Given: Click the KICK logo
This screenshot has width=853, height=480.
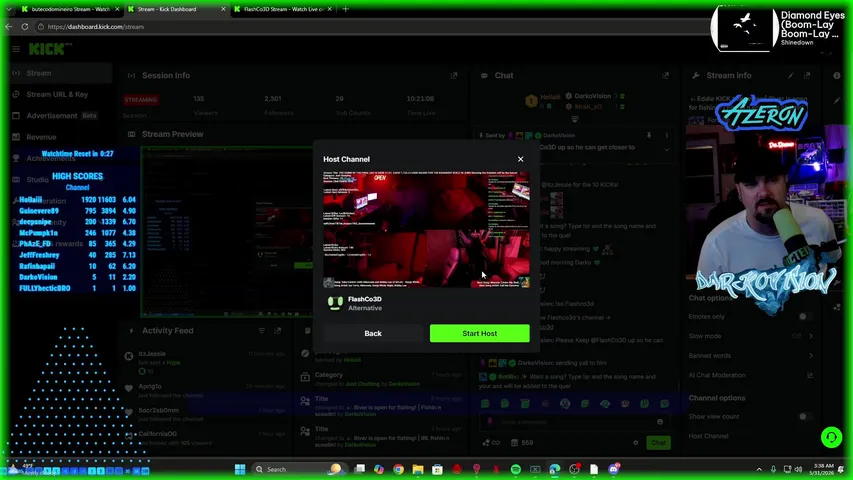Looking at the screenshot, I should [50, 49].
